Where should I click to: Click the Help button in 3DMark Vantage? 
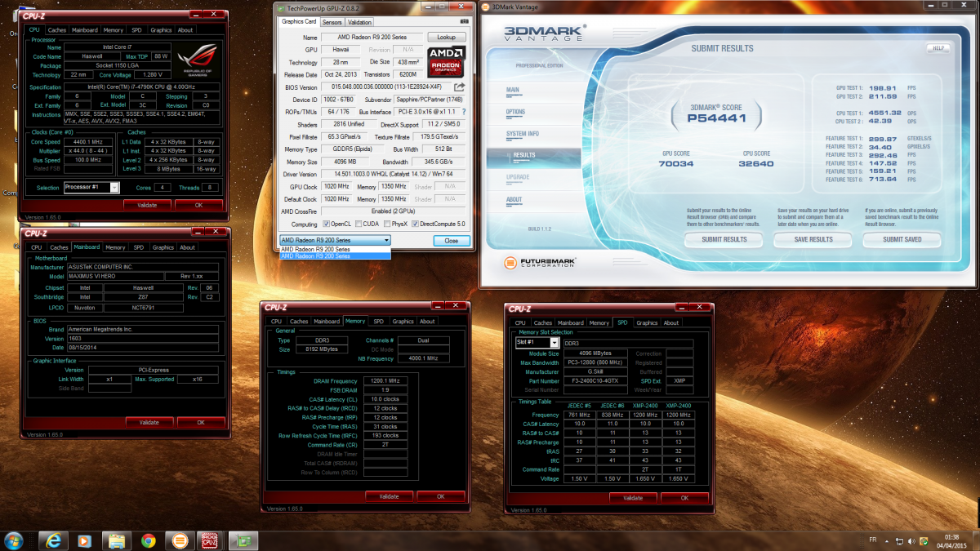(x=938, y=48)
